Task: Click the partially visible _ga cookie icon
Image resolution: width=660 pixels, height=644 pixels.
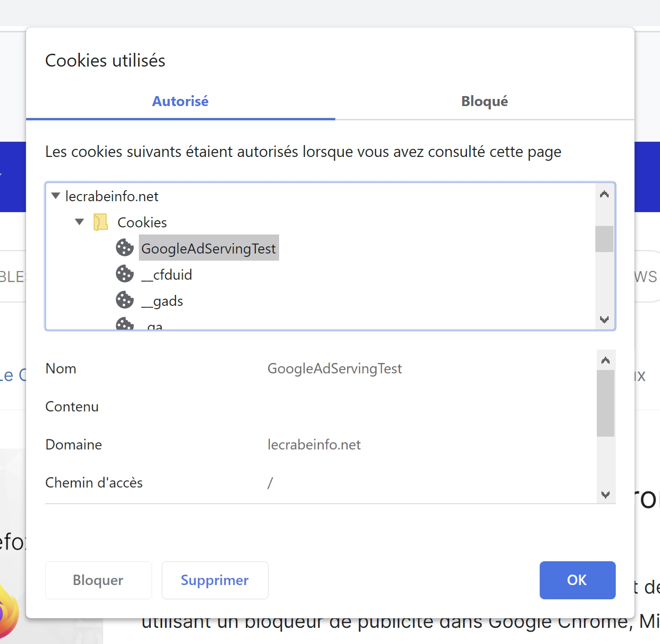Action: [125, 323]
